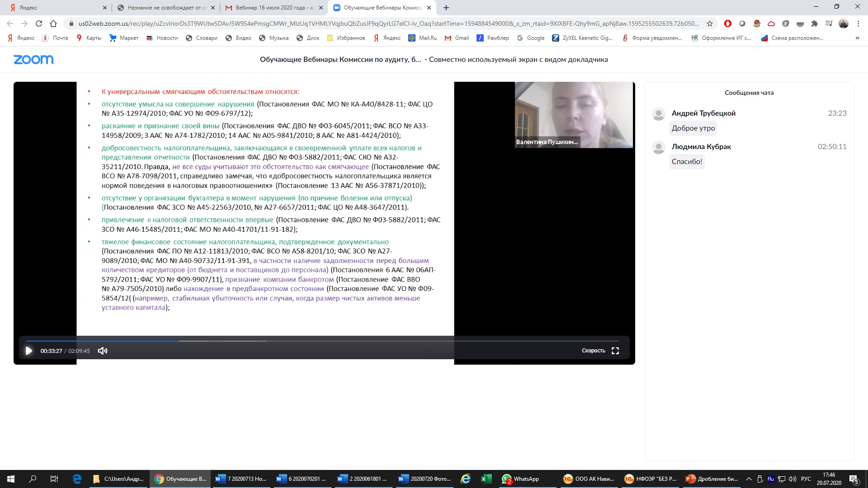Screen dimensions: 868x488
Task: Open the Скорость playback speed menu
Action: pos(593,351)
